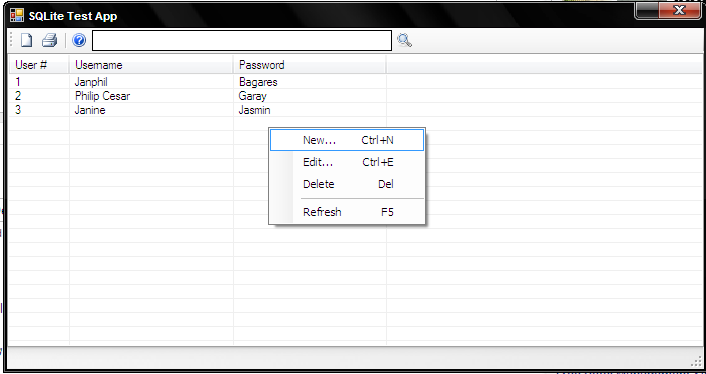
Task: Click the Garay password cell
Action: 253,96
